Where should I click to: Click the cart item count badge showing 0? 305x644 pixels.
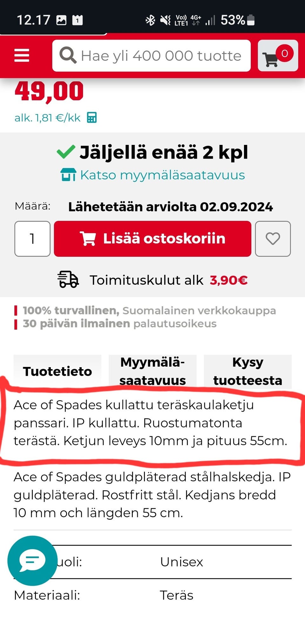click(x=285, y=53)
